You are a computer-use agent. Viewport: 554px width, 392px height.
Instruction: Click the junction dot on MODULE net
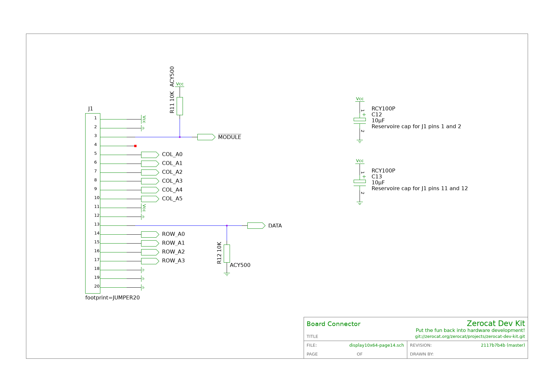pyautogui.click(x=180, y=137)
